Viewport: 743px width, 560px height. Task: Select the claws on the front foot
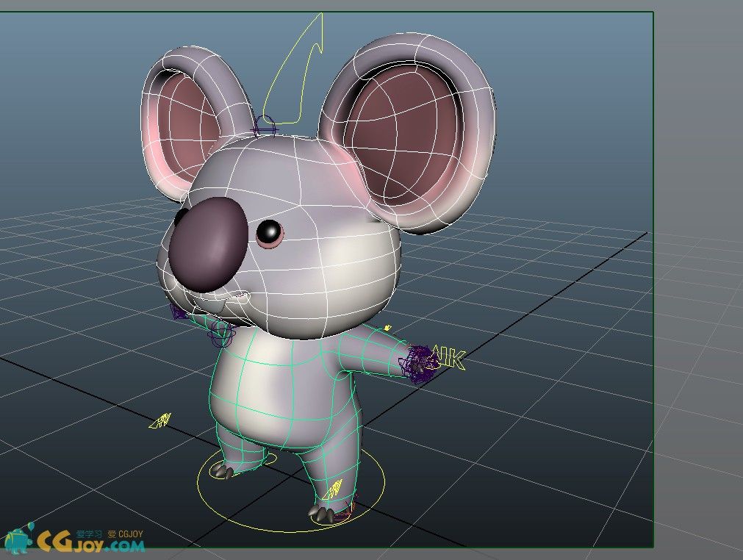(321, 515)
